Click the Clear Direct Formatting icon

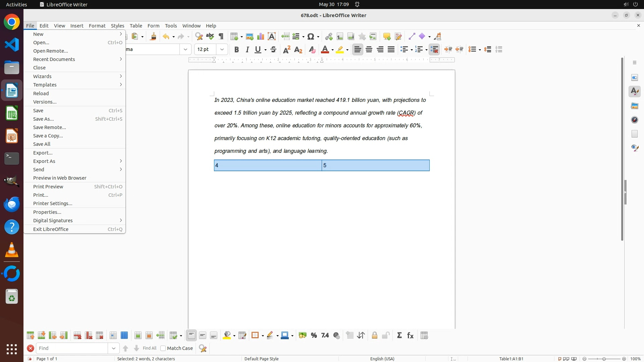(312, 50)
